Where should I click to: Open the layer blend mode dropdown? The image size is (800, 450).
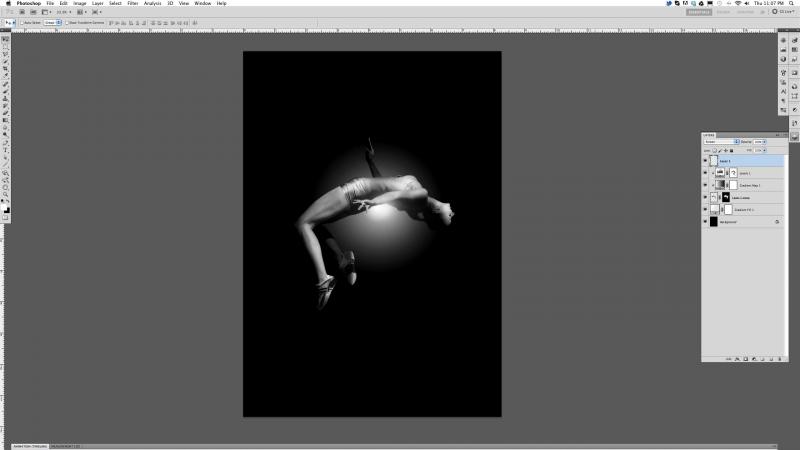(721, 142)
